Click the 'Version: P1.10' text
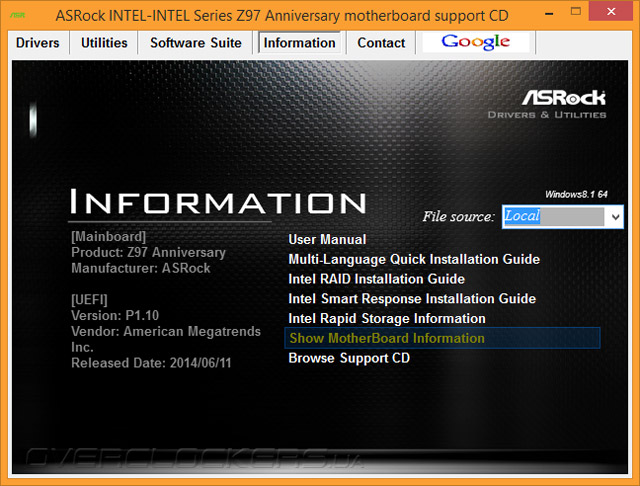640x486 pixels. [115, 315]
